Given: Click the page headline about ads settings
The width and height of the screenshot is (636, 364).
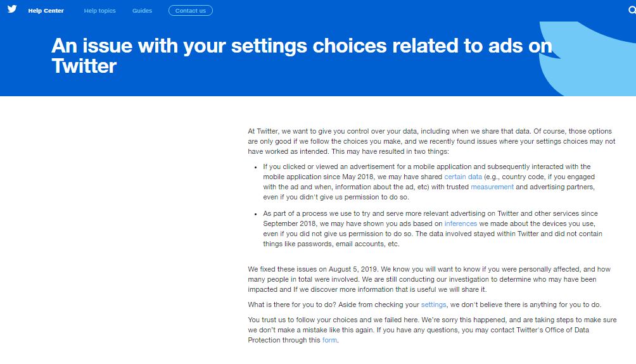Looking at the screenshot, I should click(302, 56).
